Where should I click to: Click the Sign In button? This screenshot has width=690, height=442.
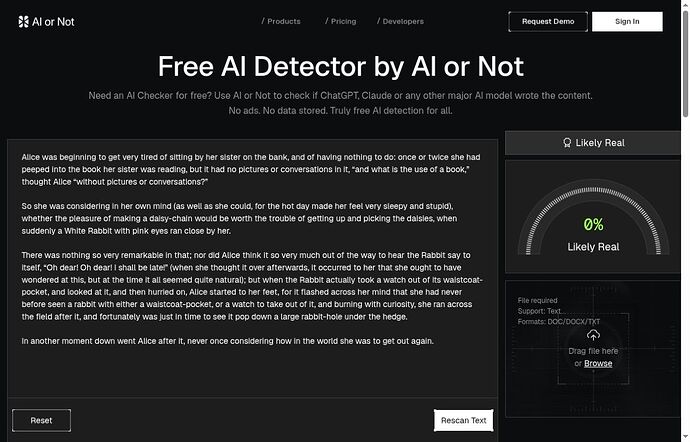click(627, 22)
